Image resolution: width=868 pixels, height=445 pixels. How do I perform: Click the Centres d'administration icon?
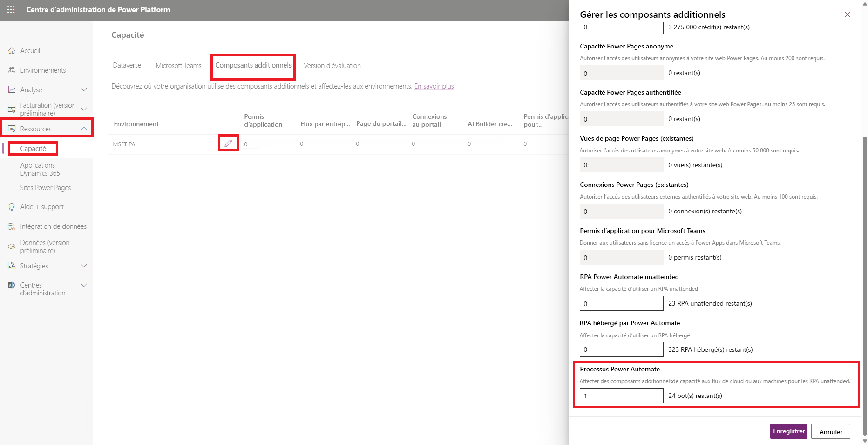(x=12, y=285)
